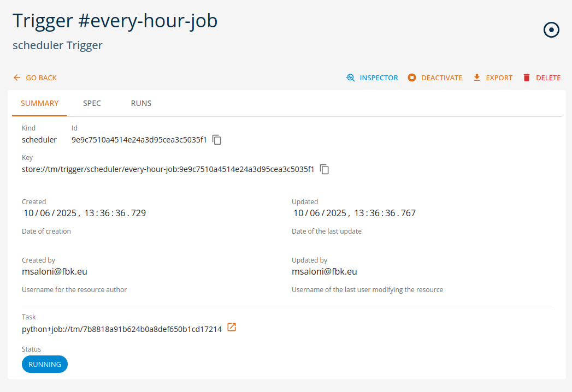The image size is (572, 392).
Task: Click the Updated date field
Action: pos(355,213)
